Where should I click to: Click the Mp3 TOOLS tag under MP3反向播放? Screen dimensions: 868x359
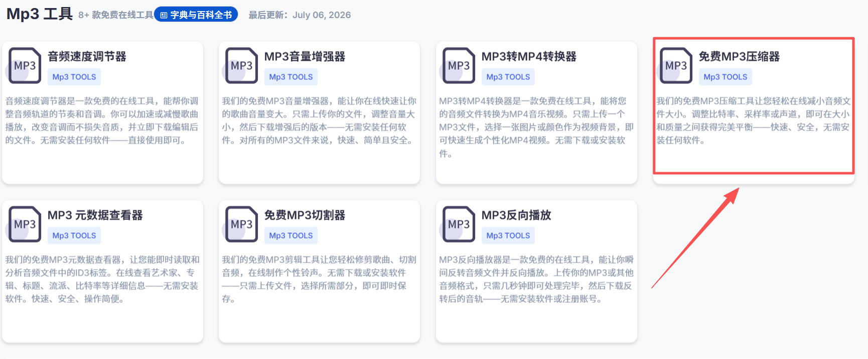pos(508,235)
